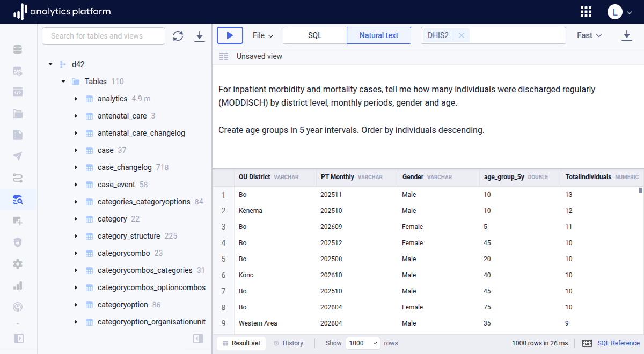
Task: Collapse the table browser panel
Action: [x=198, y=338]
